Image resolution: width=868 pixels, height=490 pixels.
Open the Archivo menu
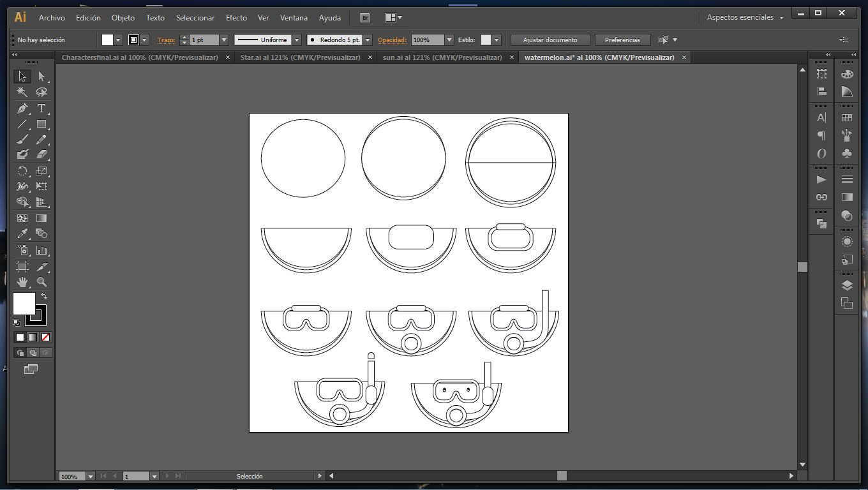click(x=52, y=18)
